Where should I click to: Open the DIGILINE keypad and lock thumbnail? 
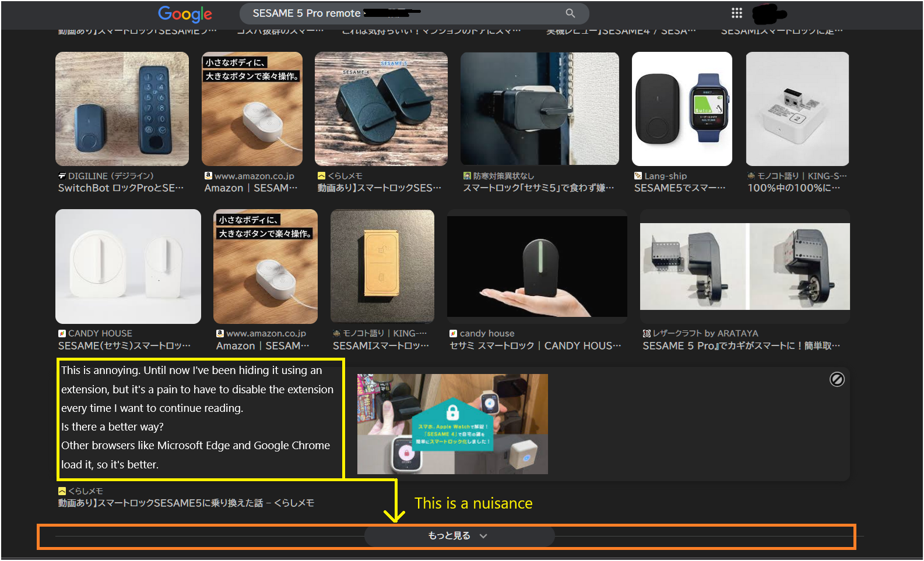pyautogui.click(x=122, y=109)
